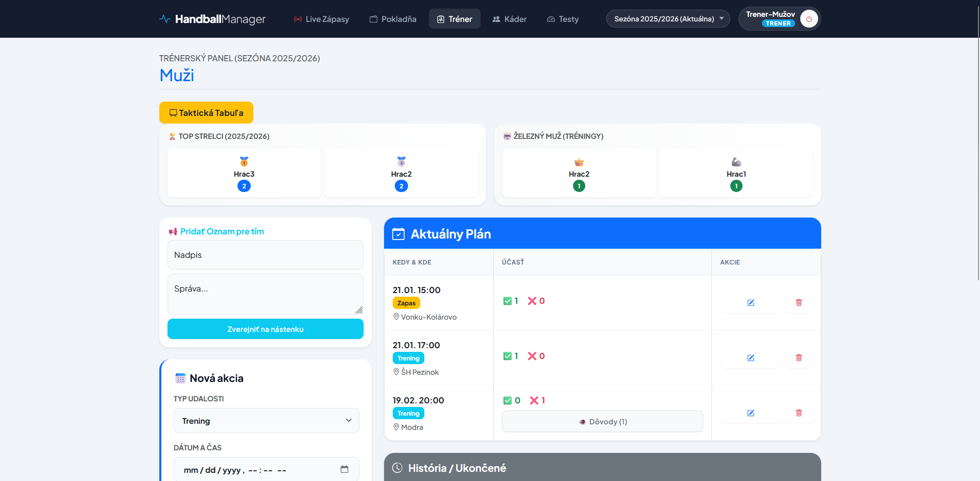
Task: Click the edit pencil icon for the Modra training
Action: tap(750, 413)
